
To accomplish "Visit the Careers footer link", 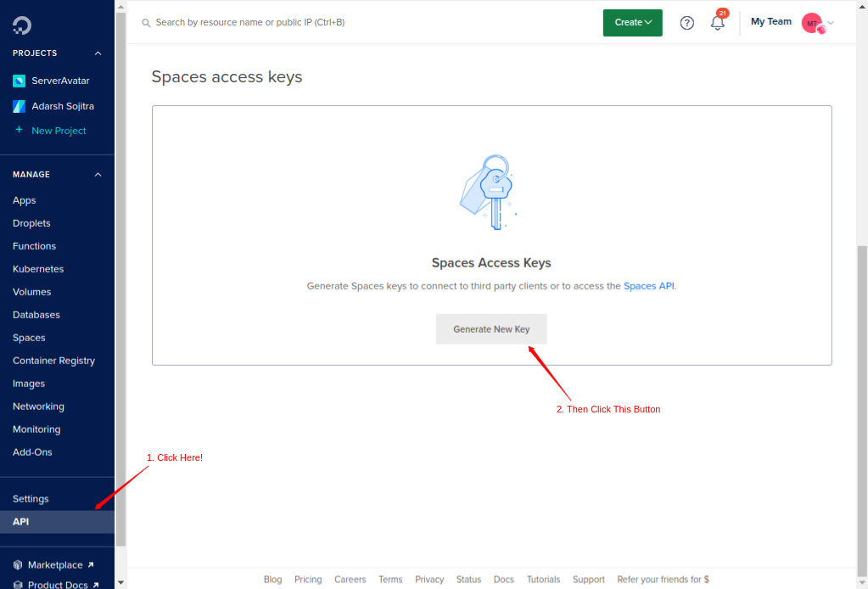I will [x=350, y=580].
